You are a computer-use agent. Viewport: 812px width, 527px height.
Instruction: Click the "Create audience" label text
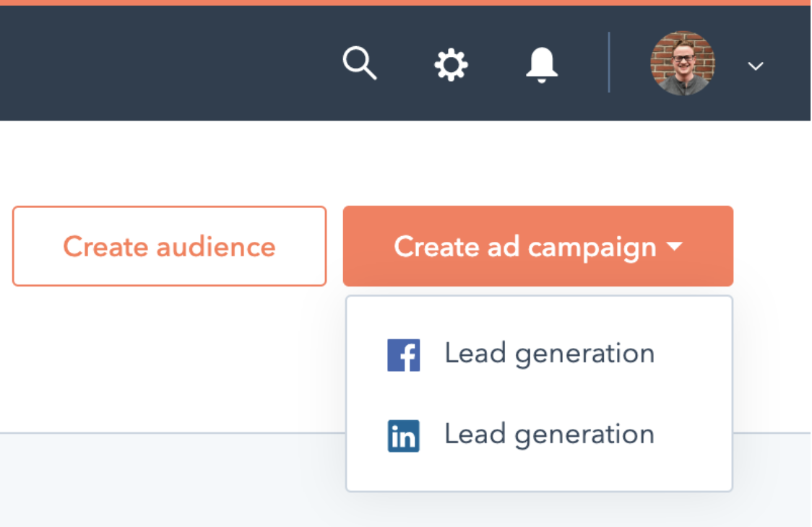pyautogui.click(x=169, y=247)
